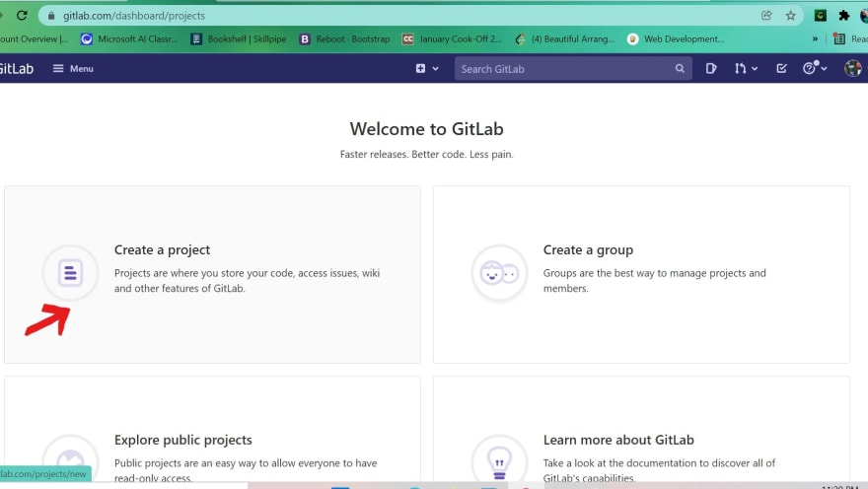Open the Extensions puzzle piece icon
868x489 pixels.
(x=843, y=16)
